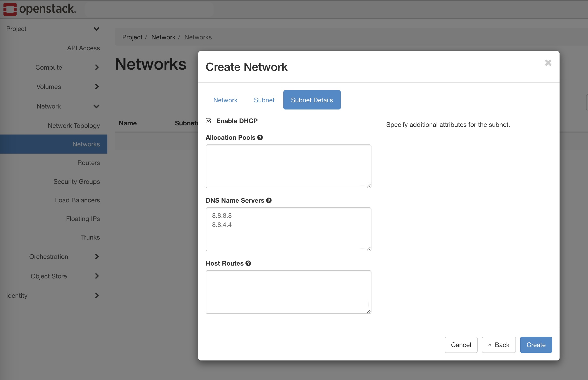Open the DNS Name Servers help tooltip
The width and height of the screenshot is (588, 380).
(269, 200)
